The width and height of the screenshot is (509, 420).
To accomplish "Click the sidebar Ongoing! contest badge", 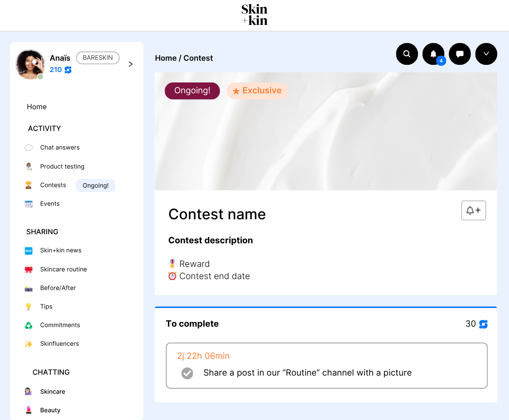I will [x=96, y=185].
